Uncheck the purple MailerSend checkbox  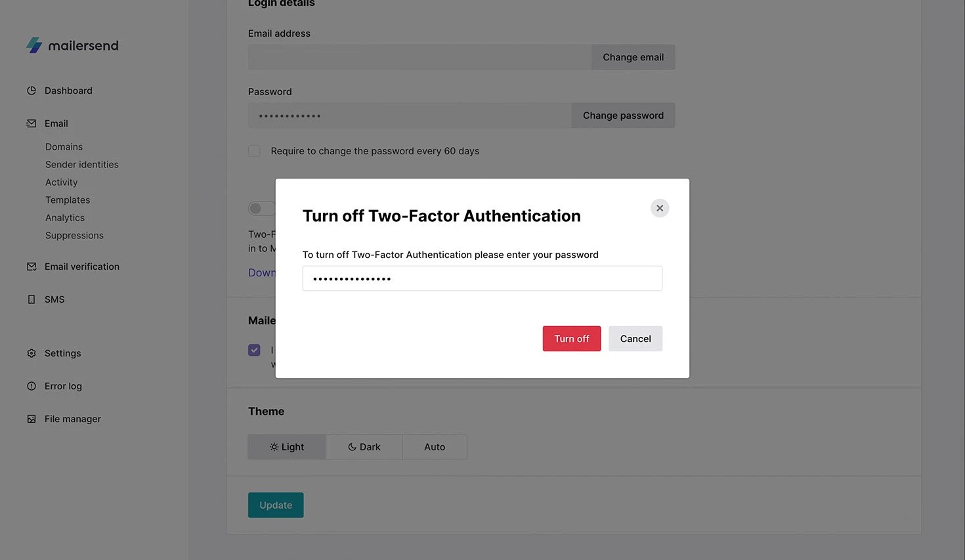(254, 350)
